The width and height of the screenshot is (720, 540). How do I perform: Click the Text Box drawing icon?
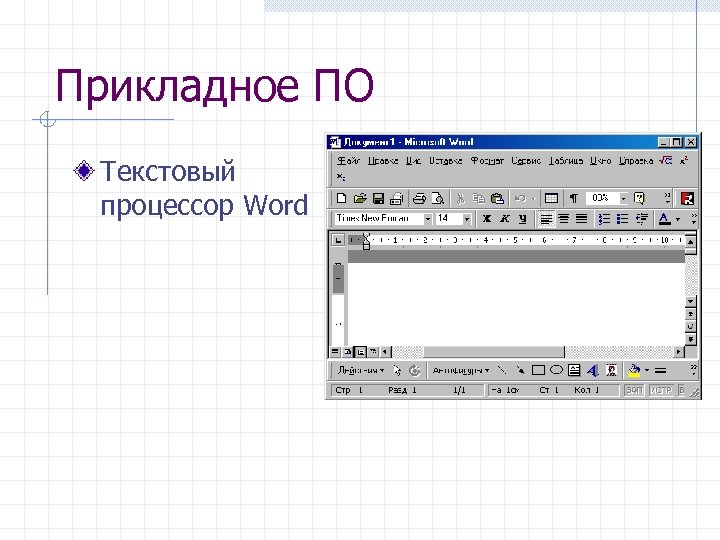pos(574,370)
